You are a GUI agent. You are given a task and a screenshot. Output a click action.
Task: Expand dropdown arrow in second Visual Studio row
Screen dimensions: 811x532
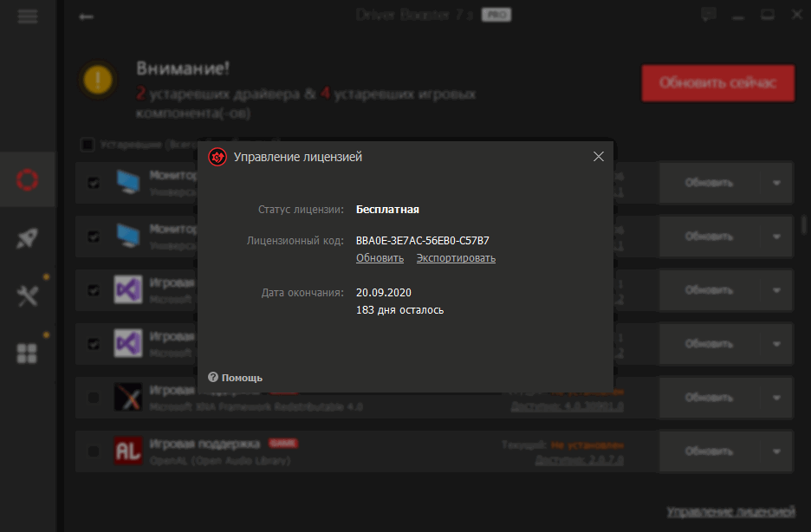point(776,344)
